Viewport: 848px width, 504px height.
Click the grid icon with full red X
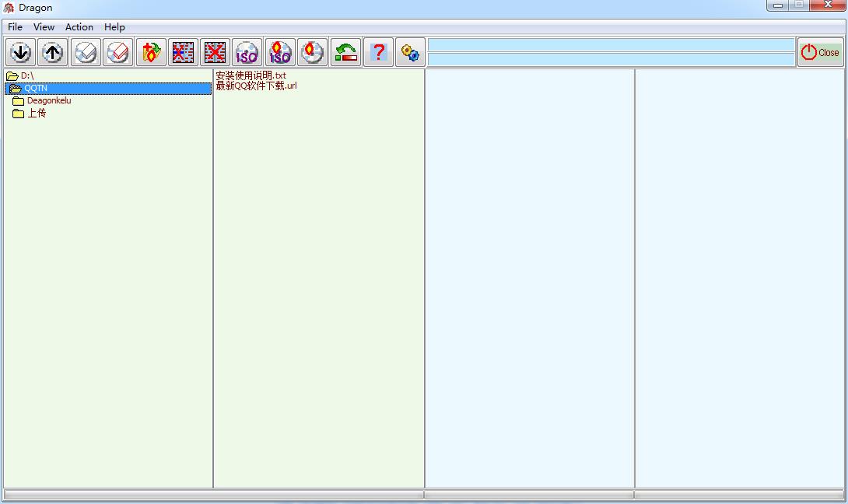point(215,52)
